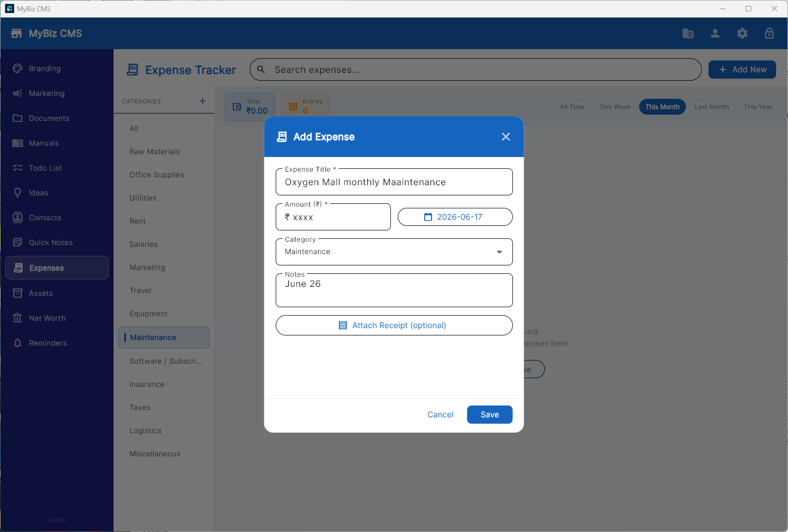Select the Marketing category in categories list
This screenshot has width=788, height=532.
click(164, 267)
